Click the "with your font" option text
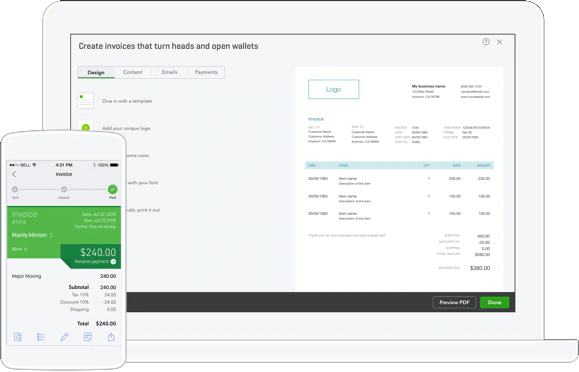Screen dimensions: 579x372 143,182
